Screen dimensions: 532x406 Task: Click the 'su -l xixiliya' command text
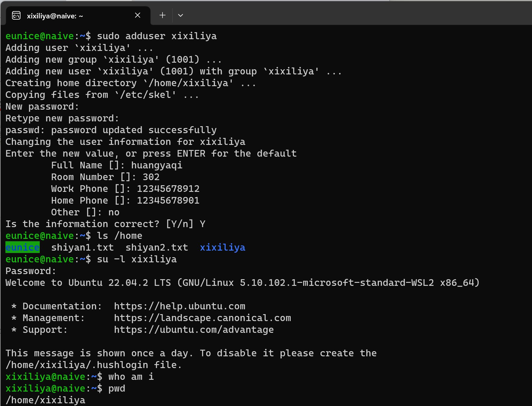click(137, 259)
